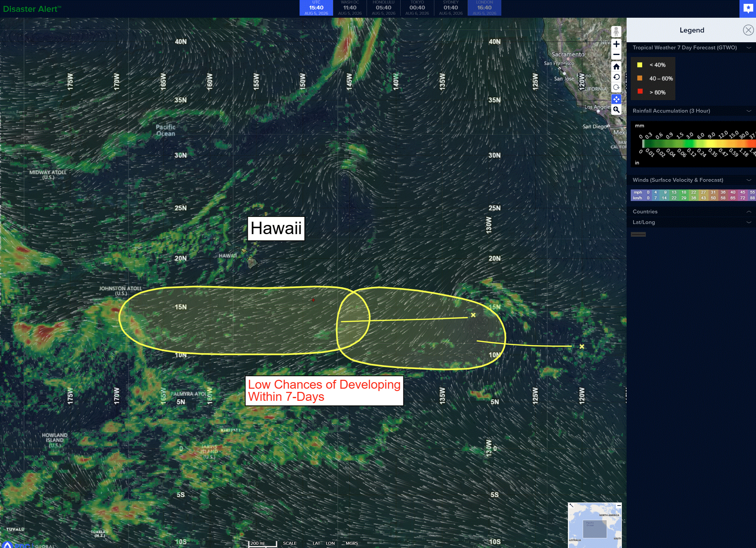Click the Countries legend title

645,212
